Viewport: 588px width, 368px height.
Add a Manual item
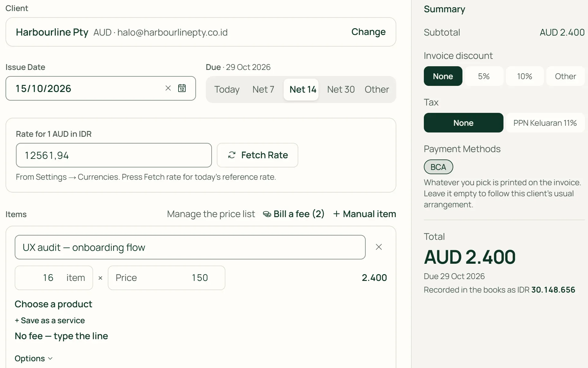pyautogui.click(x=364, y=214)
